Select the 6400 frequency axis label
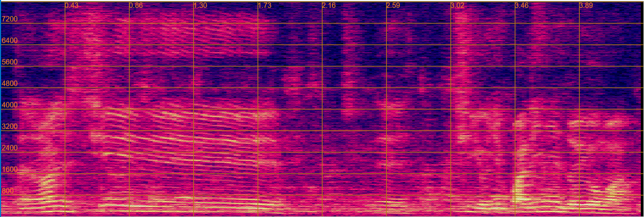The height and width of the screenshot is (217, 644). [10, 41]
